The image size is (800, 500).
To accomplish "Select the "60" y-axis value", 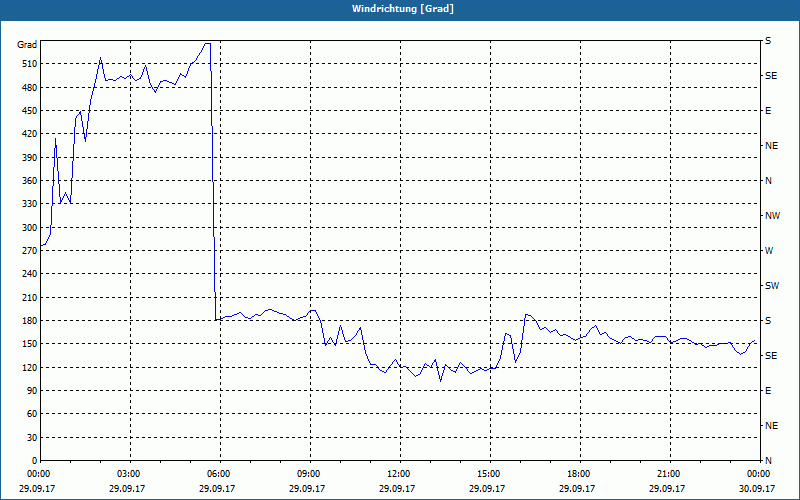I will [32, 413].
